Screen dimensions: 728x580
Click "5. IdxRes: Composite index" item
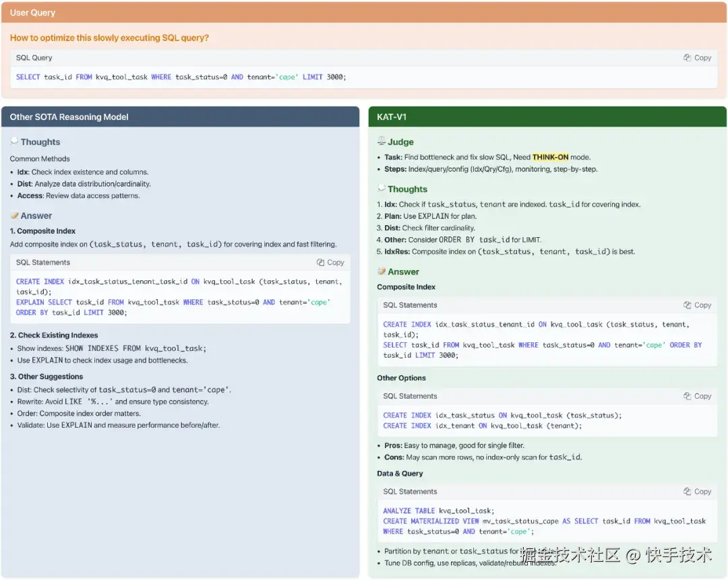506,252
